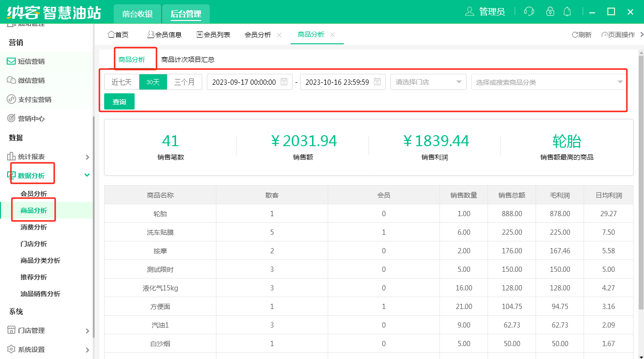Open the product category search dropdown
The height and width of the screenshot is (359, 644).
(x=549, y=82)
